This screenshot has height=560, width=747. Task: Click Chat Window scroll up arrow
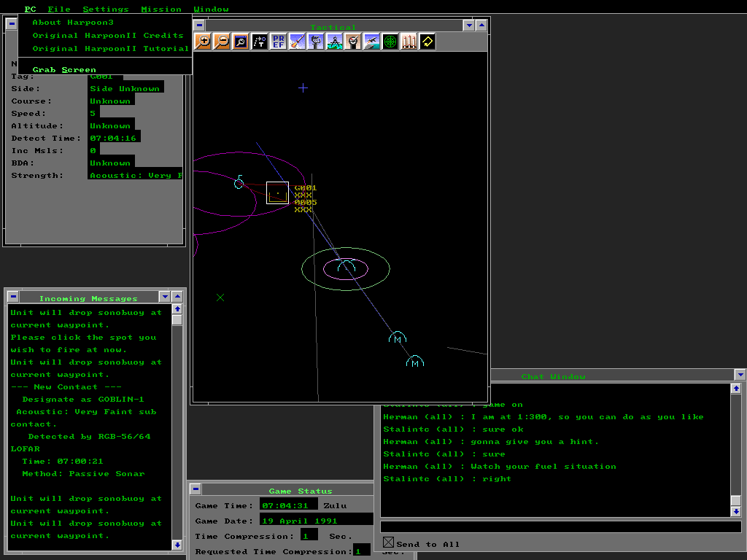pos(736,389)
